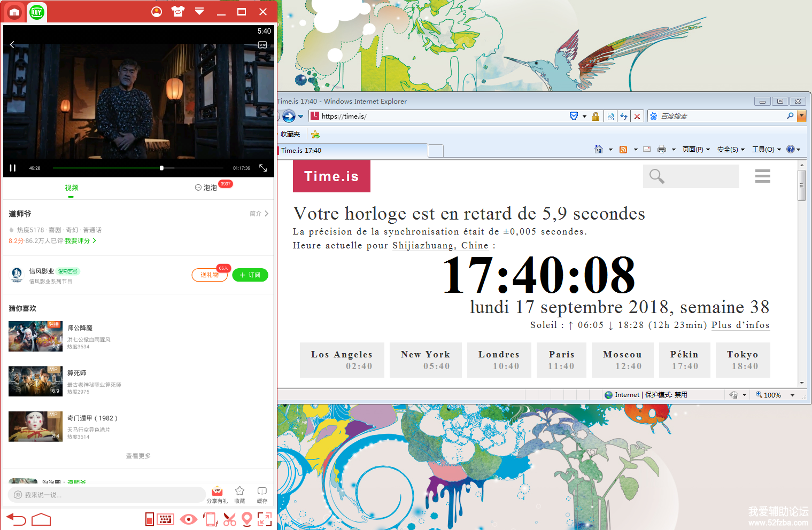812x530 pixels.
Task: Open the emulator battery/volume icon
Action: click(x=150, y=519)
